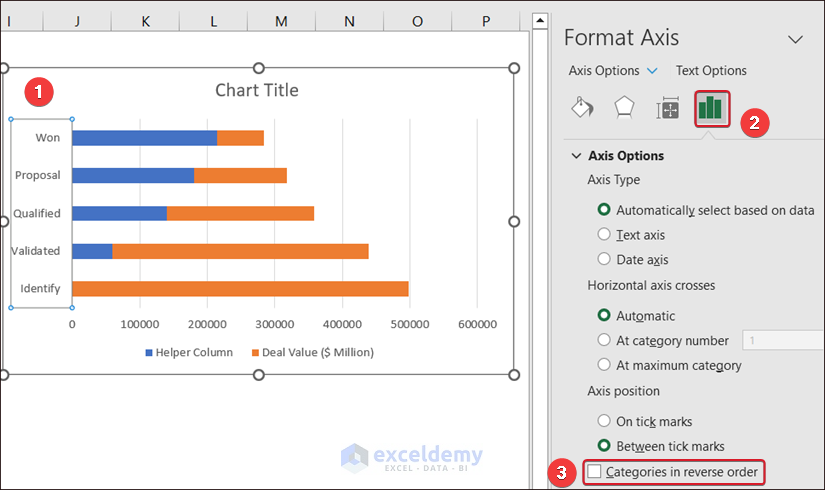825x490 pixels.
Task: Open the Size & Properties icon tab
Action: (x=667, y=109)
